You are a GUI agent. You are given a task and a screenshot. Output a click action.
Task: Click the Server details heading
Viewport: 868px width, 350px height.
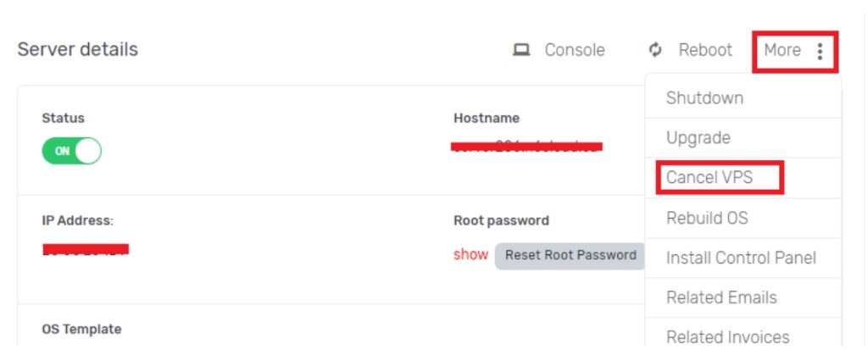pos(77,49)
